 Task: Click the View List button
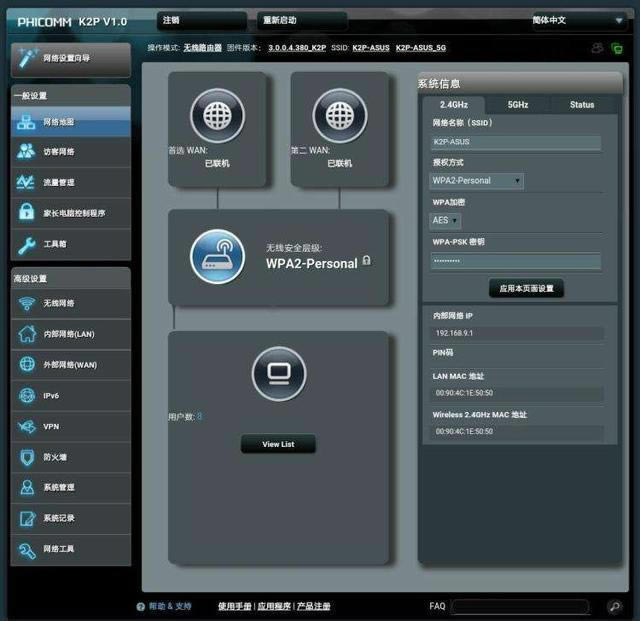click(x=278, y=444)
